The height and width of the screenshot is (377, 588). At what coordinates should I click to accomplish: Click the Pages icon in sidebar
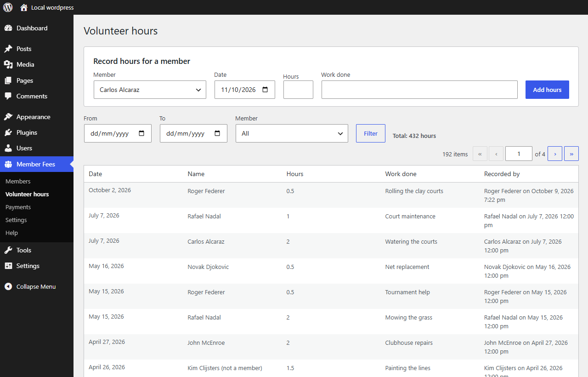click(x=8, y=80)
